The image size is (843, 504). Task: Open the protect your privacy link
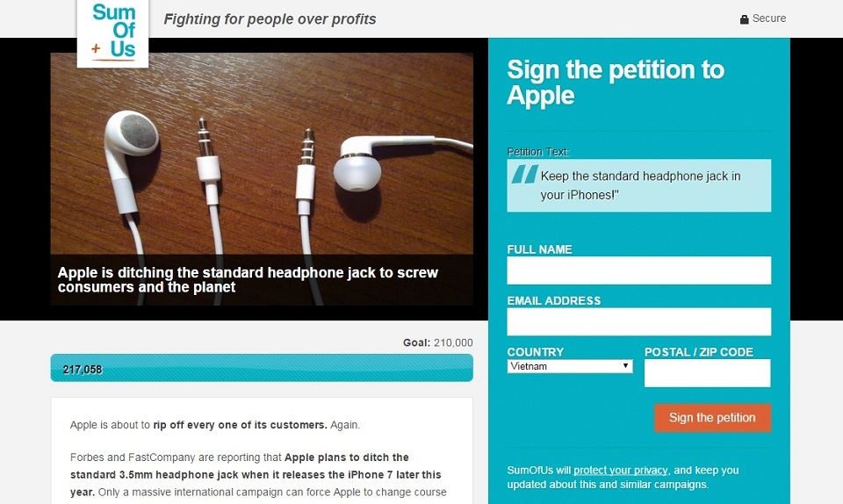coord(621,470)
